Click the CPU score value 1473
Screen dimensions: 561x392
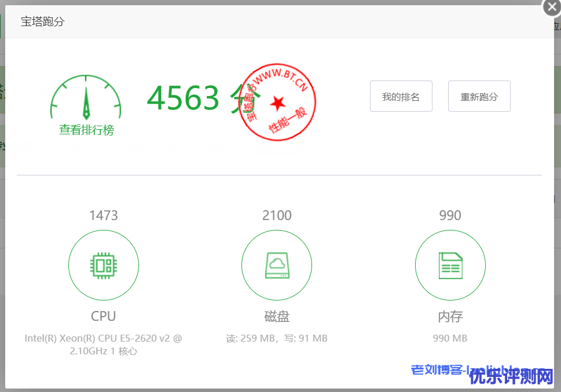104,215
